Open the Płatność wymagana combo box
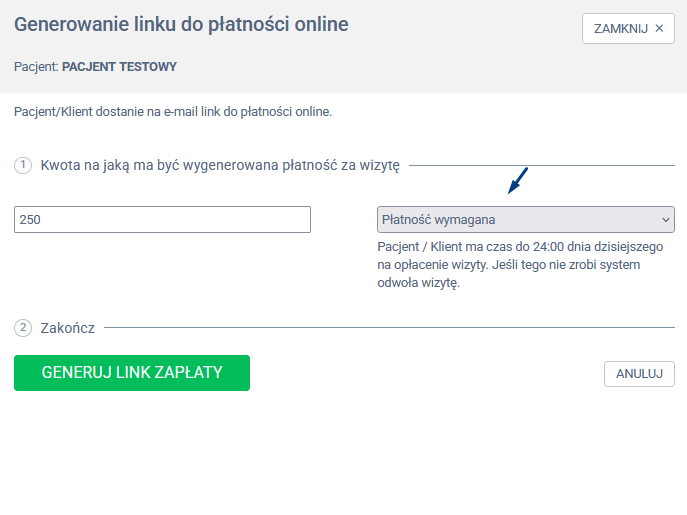687x515 pixels. (525, 219)
